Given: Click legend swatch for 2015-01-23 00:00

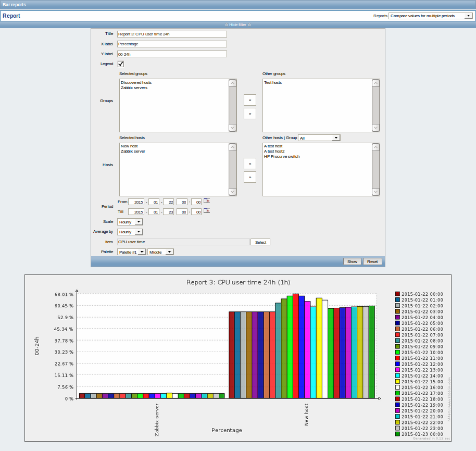Looking at the screenshot, I should click(x=397, y=434).
